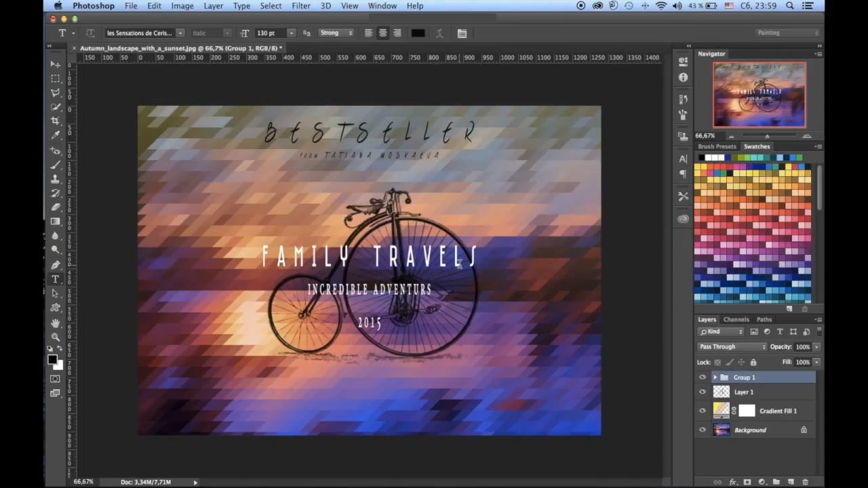Hide Layer 1 visibility
868x488 pixels.
point(702,392)
